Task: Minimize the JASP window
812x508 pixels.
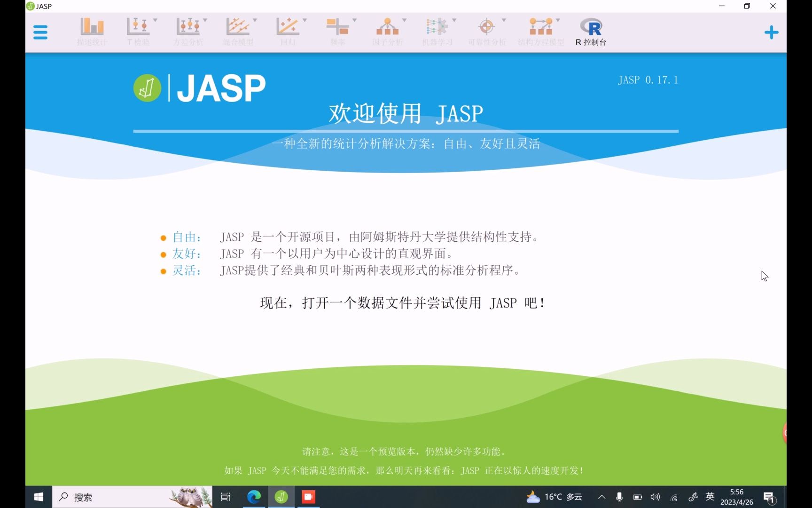Action: coord(722,6)
